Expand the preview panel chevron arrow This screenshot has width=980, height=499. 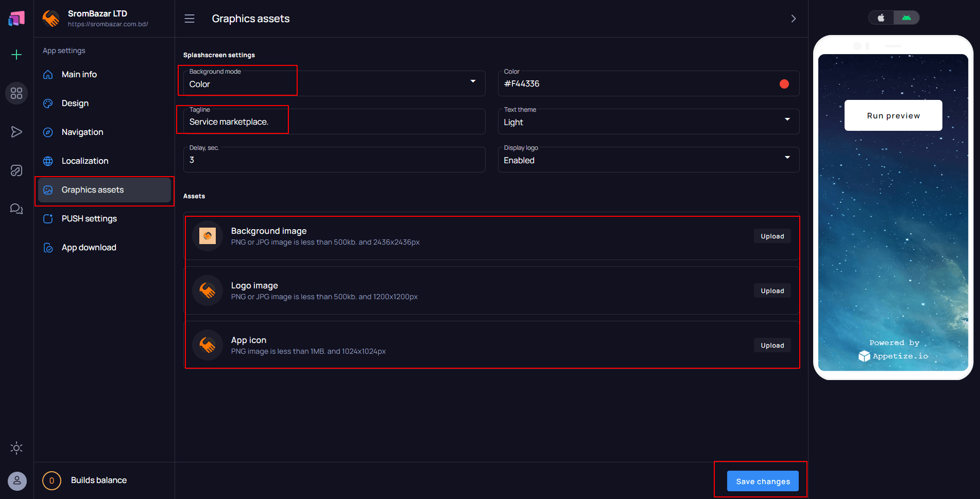tap(794, 19)
